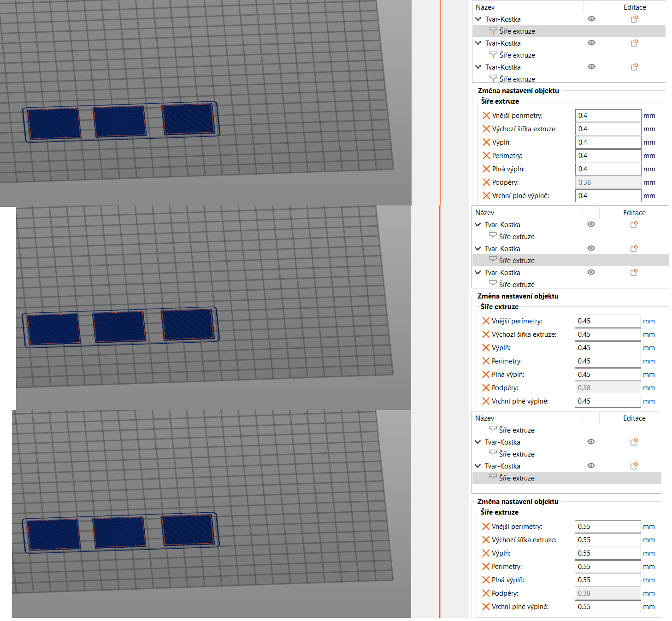Delete the Výplň override showing 0.45
The width and height of the screenshot is (672, 621).
tap(485, 348)
